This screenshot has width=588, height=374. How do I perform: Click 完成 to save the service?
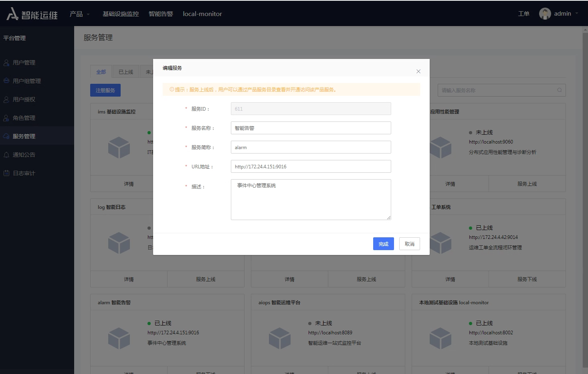pyautogui.click(x=384, y=244)
